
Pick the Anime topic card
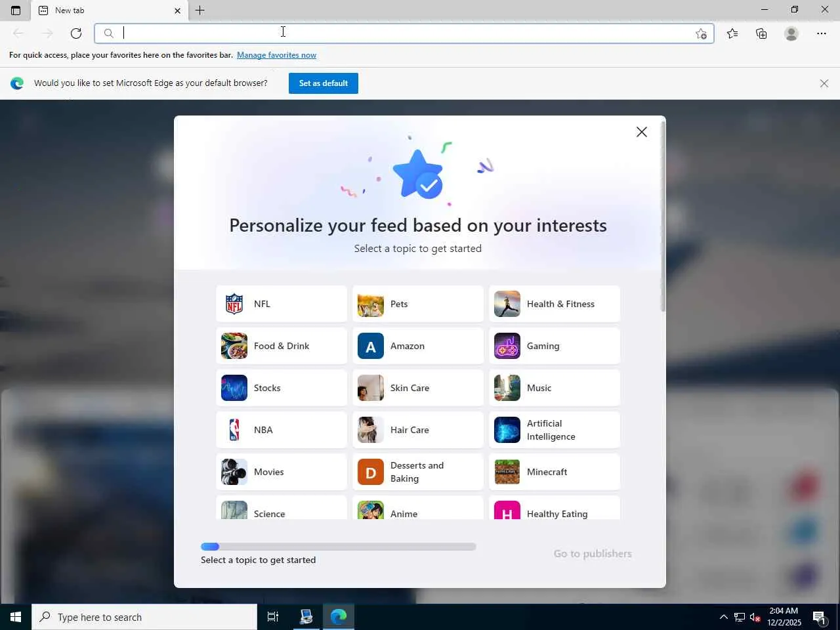coord(418,507)
